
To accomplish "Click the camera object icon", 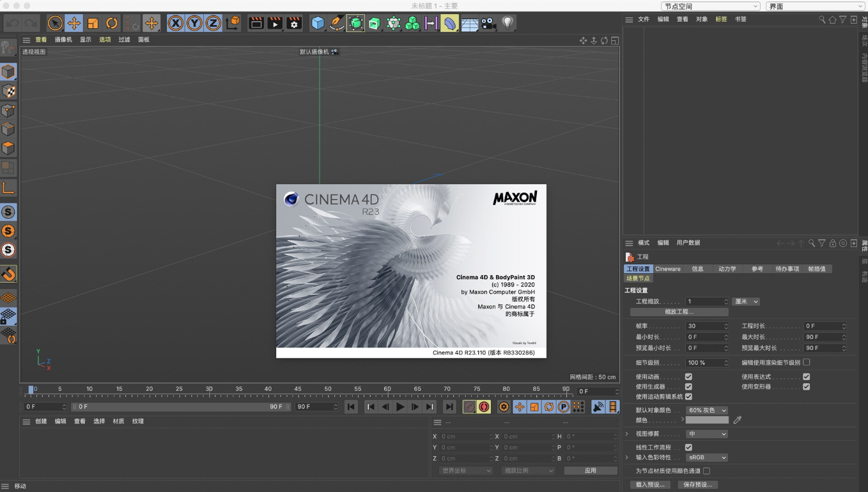I will [488, 24].
